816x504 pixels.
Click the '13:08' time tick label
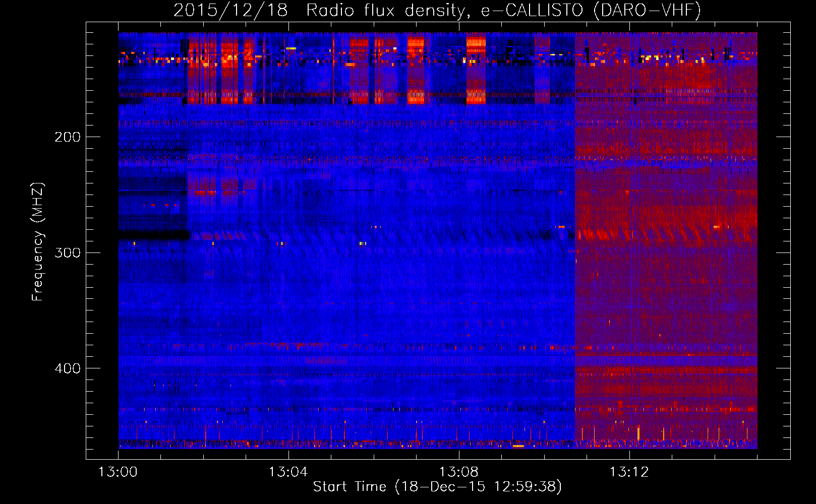click(x=458, y=472)
